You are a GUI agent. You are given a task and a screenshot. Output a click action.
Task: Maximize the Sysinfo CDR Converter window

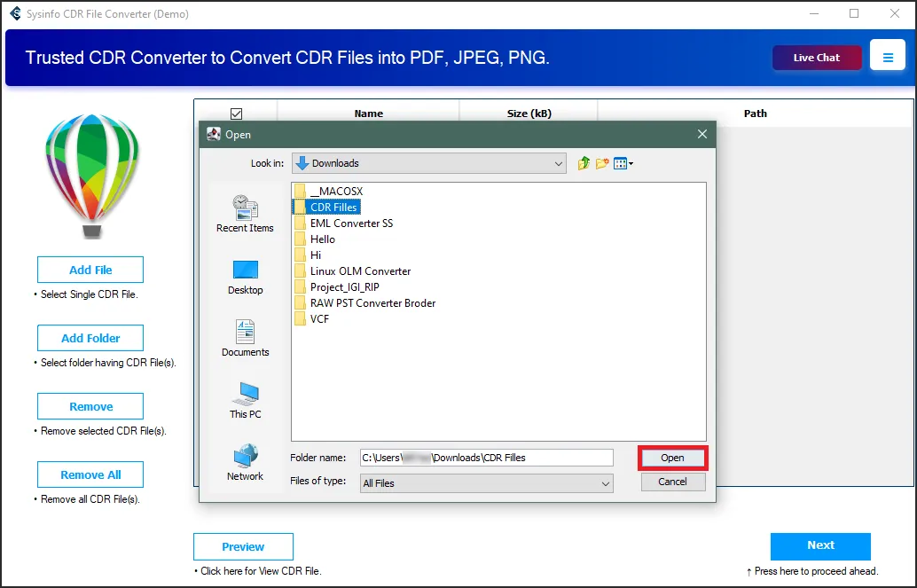[x=854, y=13]
